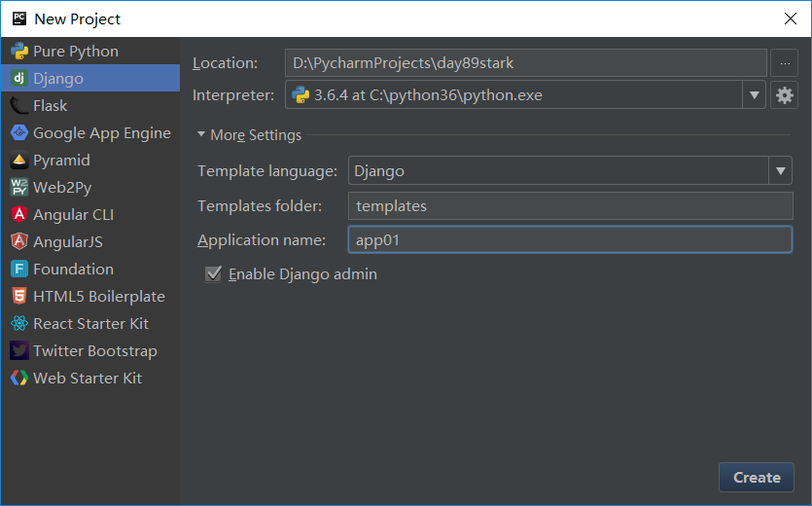Collapse the More Settings section
This screenshot has width=812, height=506.
201,134
